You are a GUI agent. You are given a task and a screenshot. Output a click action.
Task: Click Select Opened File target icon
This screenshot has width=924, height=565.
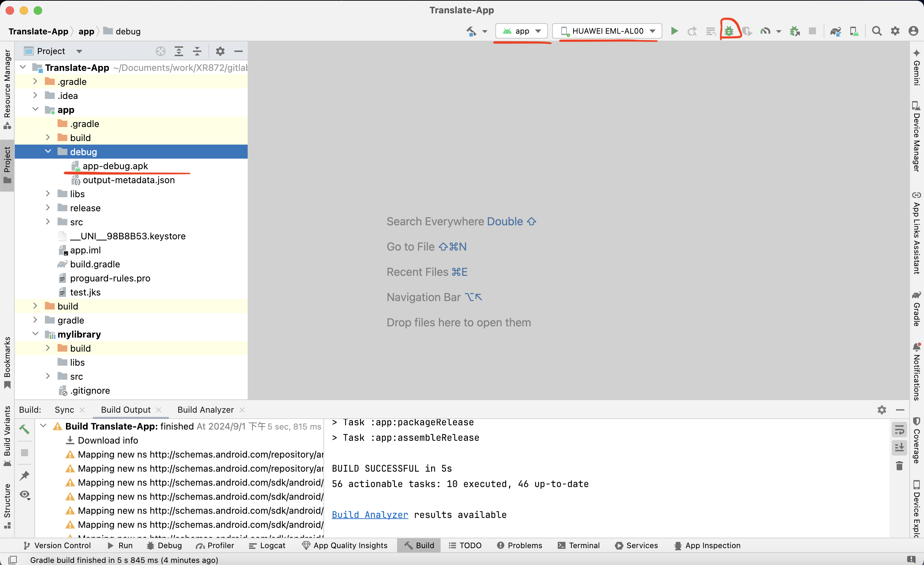click(161, 51)
